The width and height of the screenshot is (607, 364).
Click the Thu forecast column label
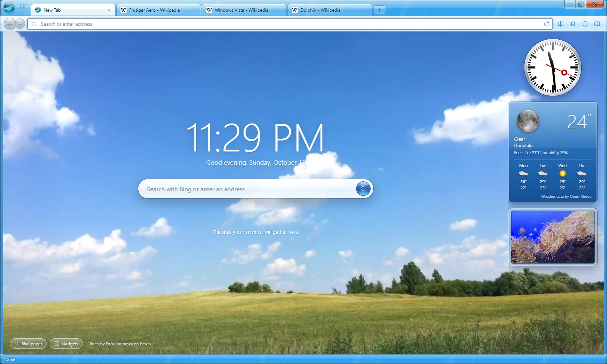point(582,166)
